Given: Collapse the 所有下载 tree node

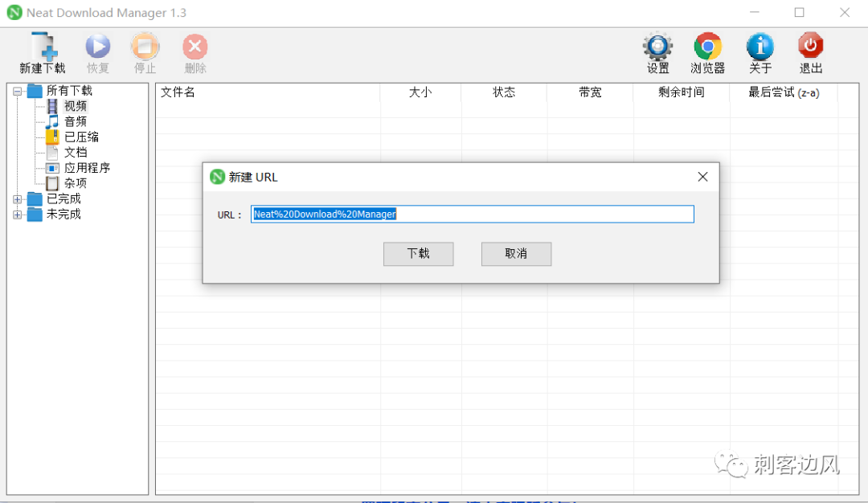Looking at the screenshot, I should click(x=17, y=91).
